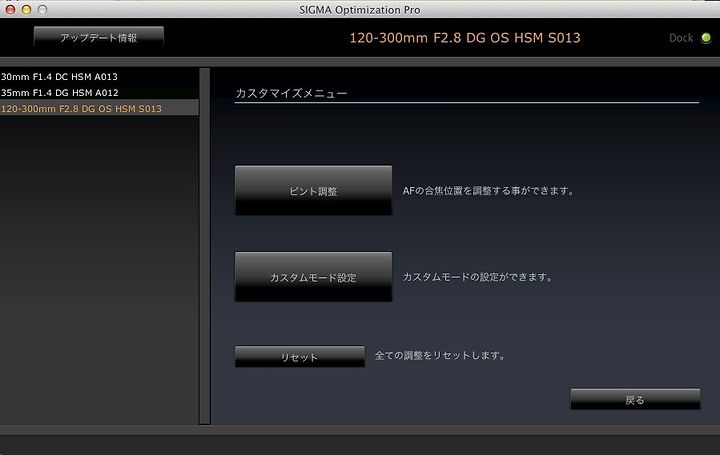
Task: Click the カスタムモードの設定ができます description
Action: click(478, 277)
